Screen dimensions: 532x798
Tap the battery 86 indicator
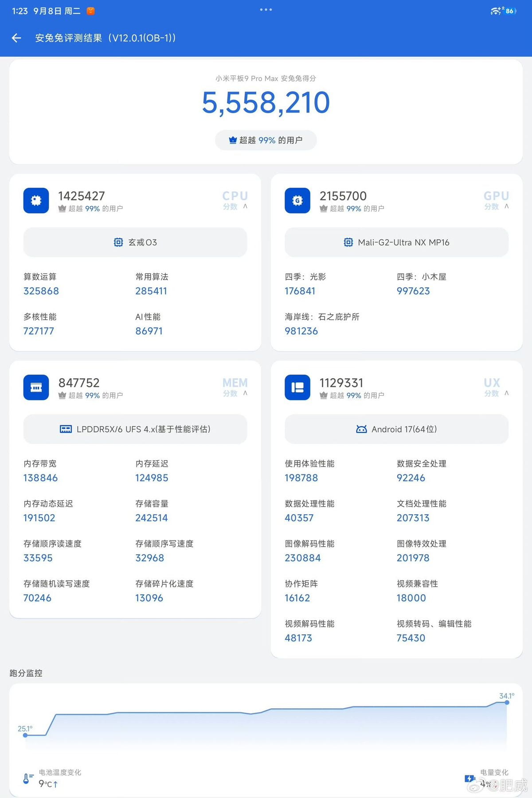click(510, 11)
